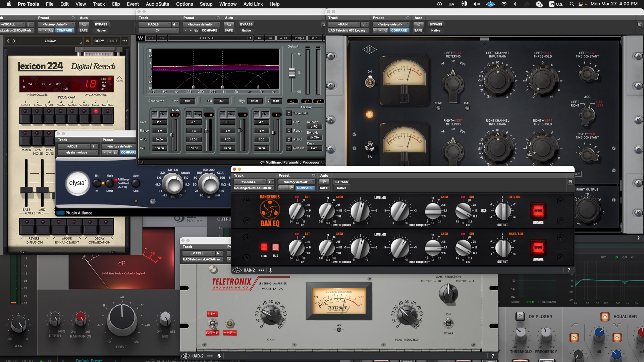Click COPY in Lexicon 224 toolbar
The width and height of the screenshot is (644, 362).
pyautogui.click(x=99, y=41)
